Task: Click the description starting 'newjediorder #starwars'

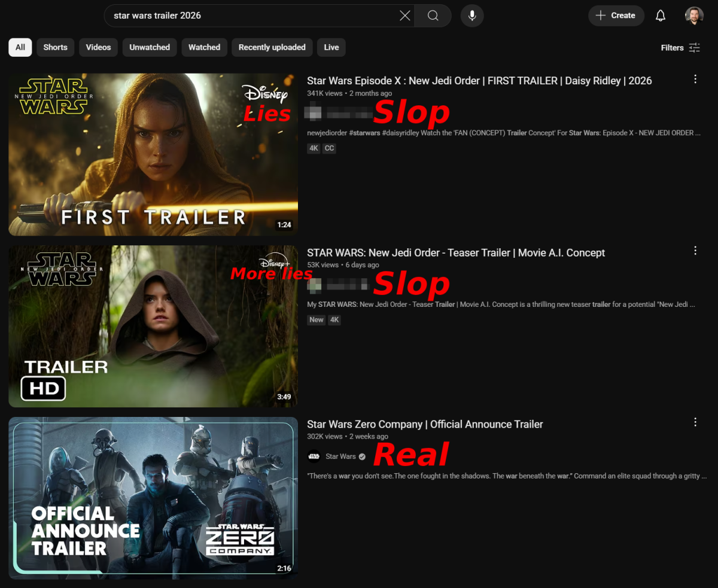Action: click(504, 133)
